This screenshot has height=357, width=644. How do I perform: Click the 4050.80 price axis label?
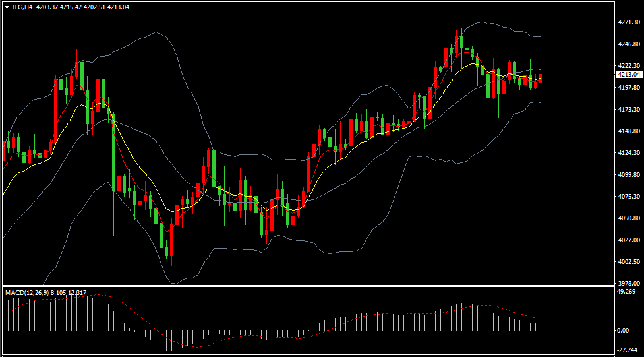629,218
